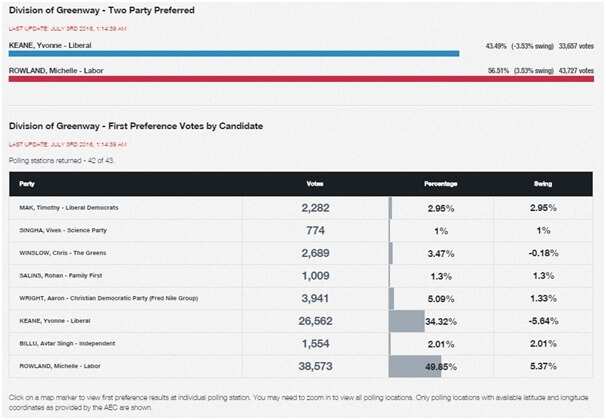Click the Votes column header

coord(316,184)
